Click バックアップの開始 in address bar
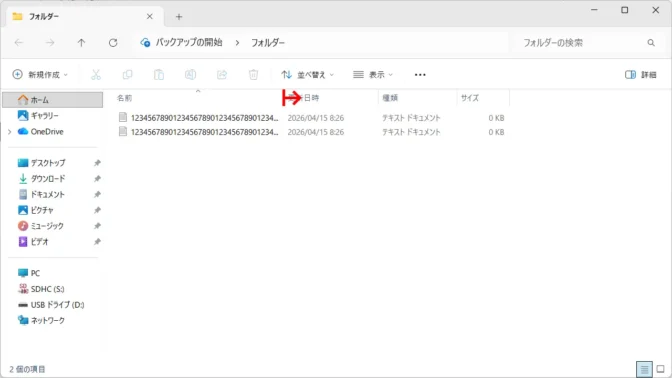This screenshot has width=672, height=378. coord(189,42)
